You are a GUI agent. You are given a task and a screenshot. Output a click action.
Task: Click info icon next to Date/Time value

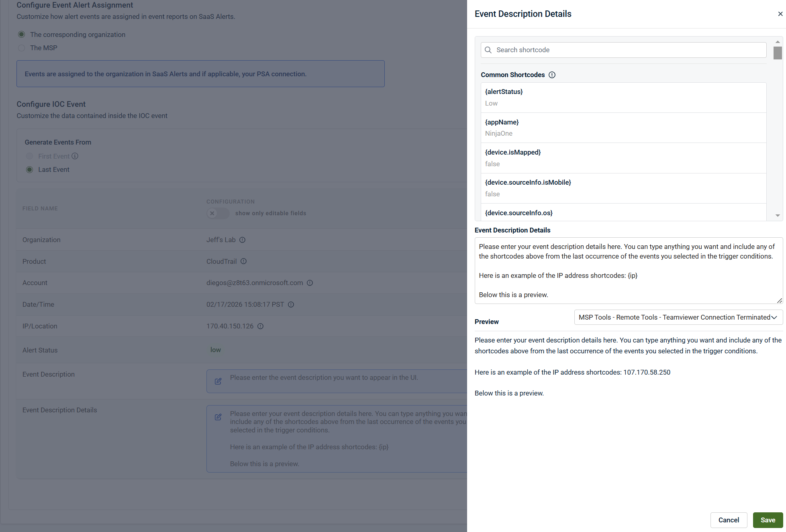[x=291, y=305]
